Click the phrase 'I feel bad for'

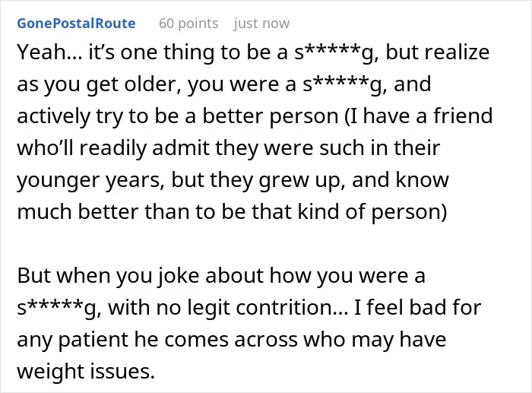[x=418, y=307]
